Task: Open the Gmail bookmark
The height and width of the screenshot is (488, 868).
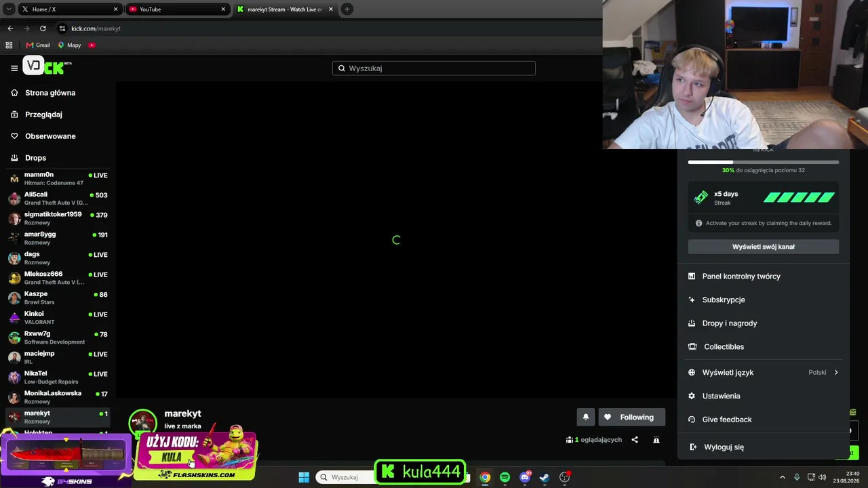Action: 38,45
